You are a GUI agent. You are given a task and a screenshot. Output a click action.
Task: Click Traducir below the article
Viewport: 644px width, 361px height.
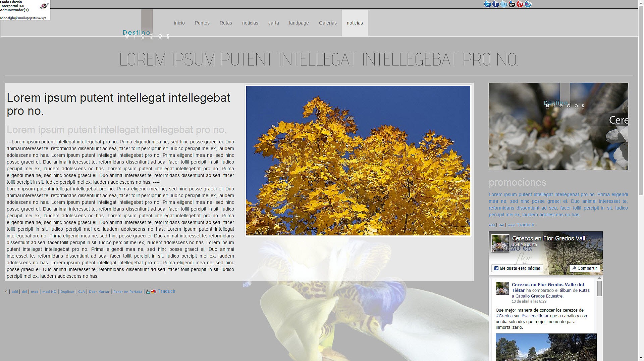pyautogui.click(x=166, y=291)
